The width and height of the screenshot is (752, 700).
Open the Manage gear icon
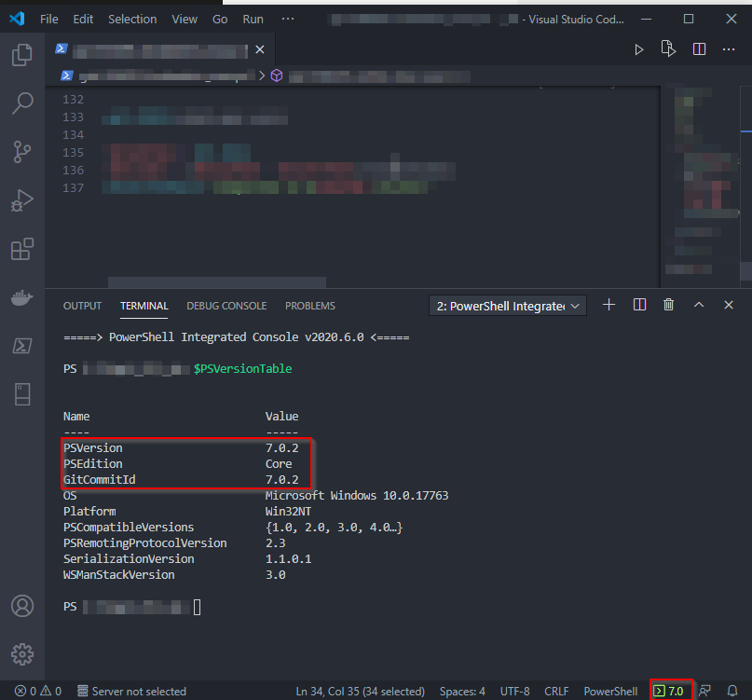coord(22,654)
